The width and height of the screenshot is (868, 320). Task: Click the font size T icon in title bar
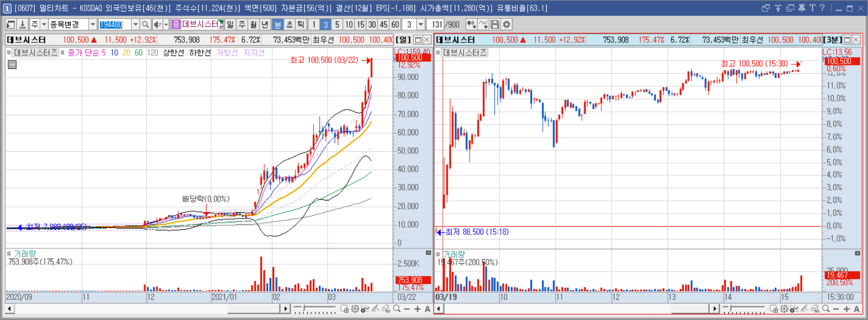click(x=812, y=8)
